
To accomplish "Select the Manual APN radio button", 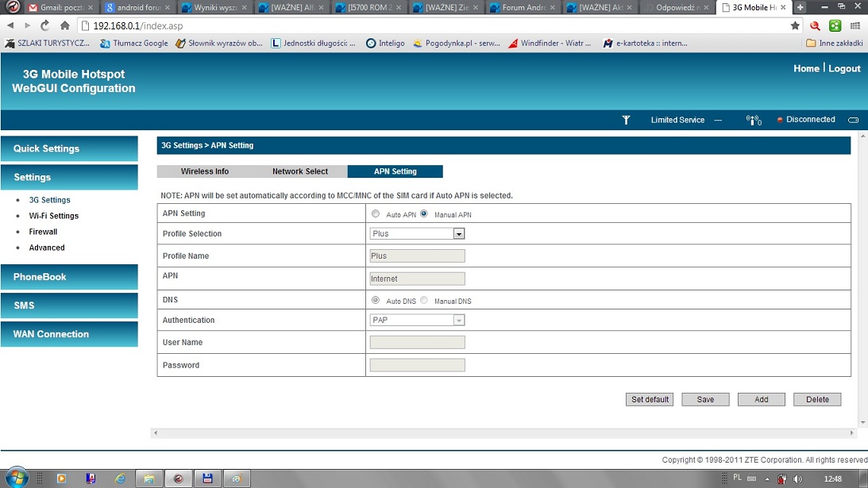I will click(424, 213).
